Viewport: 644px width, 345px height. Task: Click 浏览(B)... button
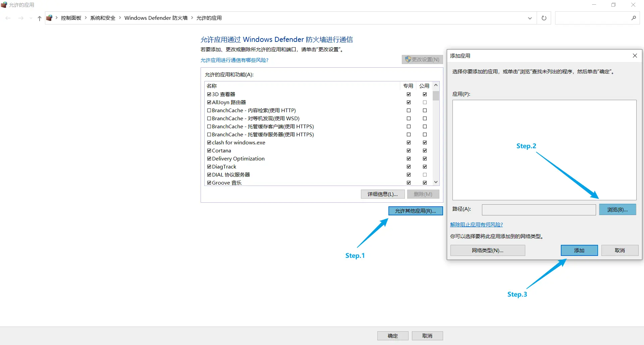click(x=618, y=210)
